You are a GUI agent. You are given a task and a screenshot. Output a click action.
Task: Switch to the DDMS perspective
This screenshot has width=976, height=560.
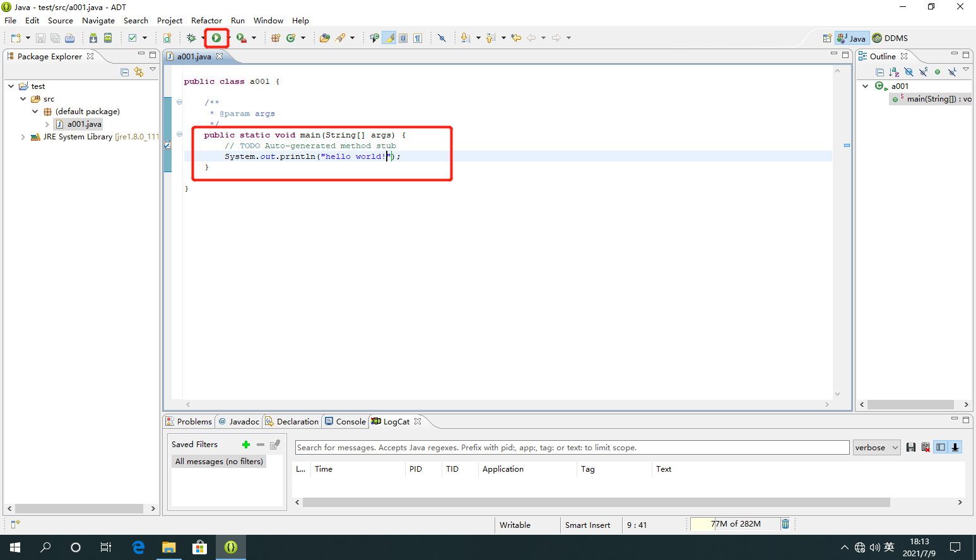(890, 38)
